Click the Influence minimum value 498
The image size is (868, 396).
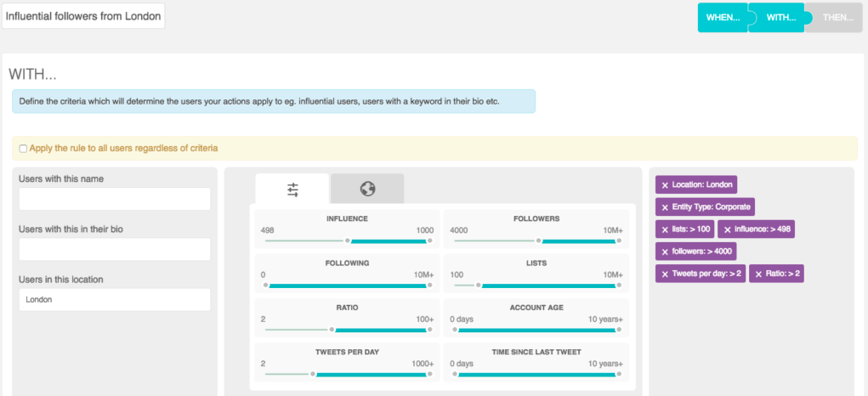(268, 230)
